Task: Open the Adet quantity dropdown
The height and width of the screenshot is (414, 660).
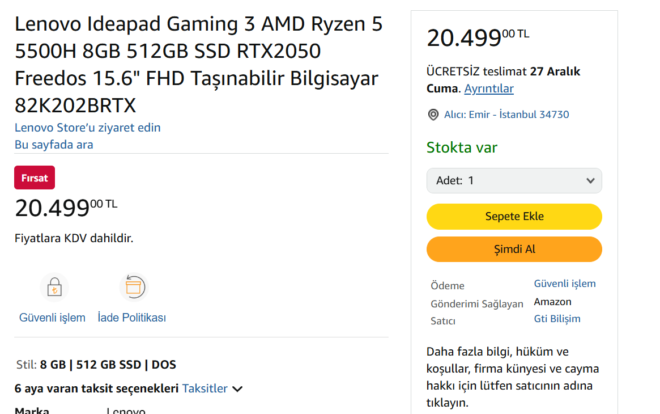Action: click(x=514, y=180)
